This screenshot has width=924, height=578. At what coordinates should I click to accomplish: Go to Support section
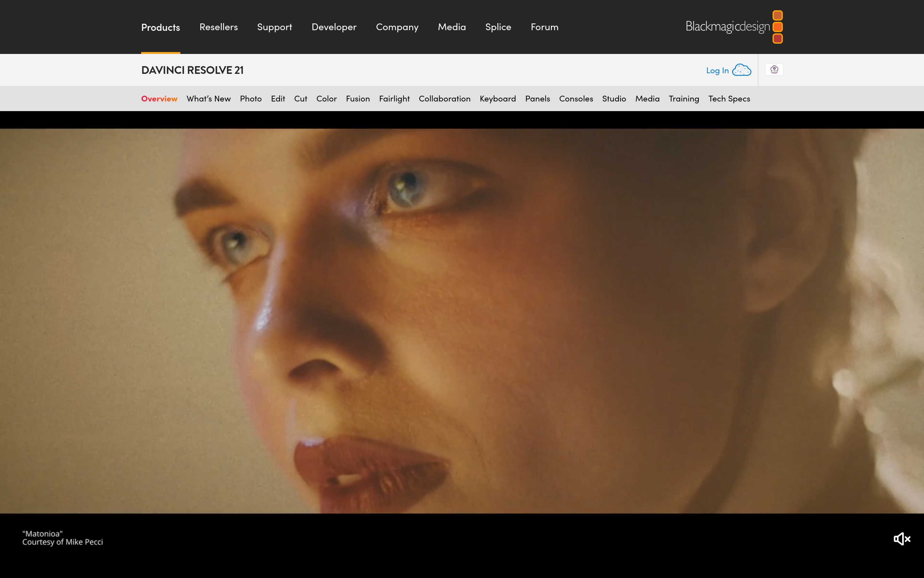275,27
